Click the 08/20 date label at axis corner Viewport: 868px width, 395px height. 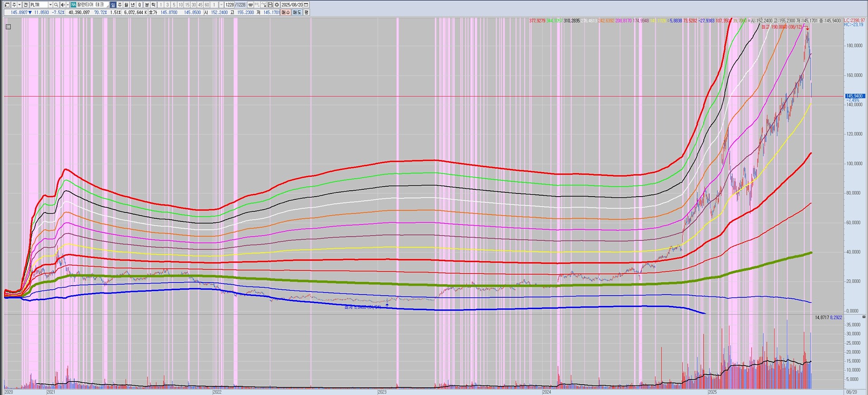click(852, 392)
